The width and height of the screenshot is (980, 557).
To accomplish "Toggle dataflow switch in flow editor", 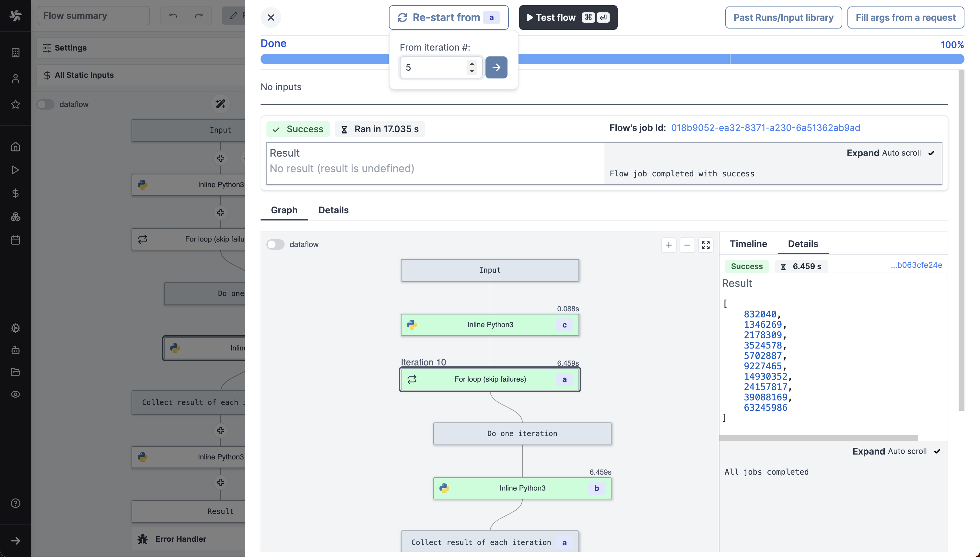I will click(45, 104).
